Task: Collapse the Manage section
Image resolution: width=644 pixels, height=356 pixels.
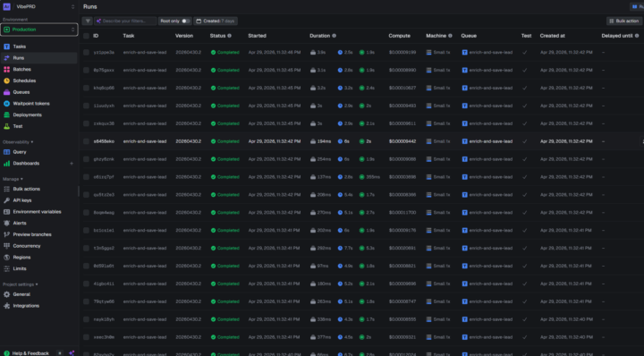Action: 13,179
